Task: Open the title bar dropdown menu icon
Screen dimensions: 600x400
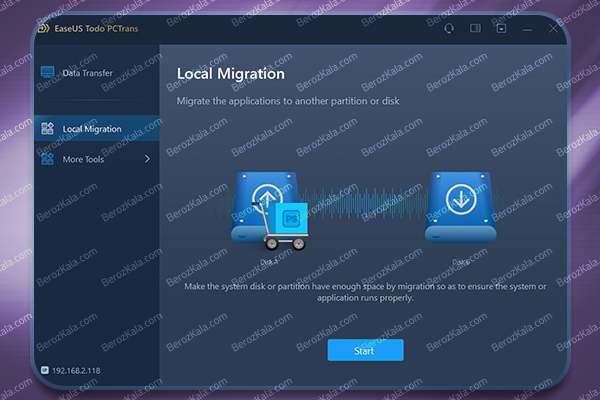Action: [x=501, y=28]
